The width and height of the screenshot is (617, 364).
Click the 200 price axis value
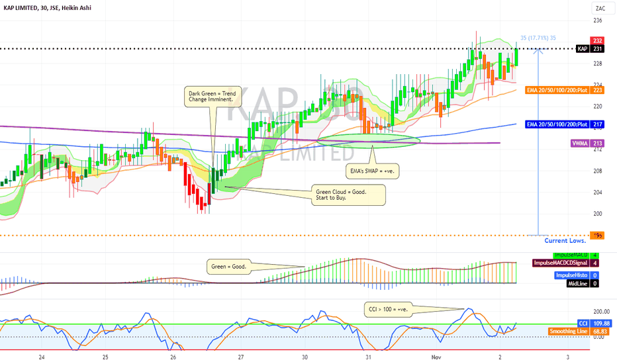(x=598, y=214)
